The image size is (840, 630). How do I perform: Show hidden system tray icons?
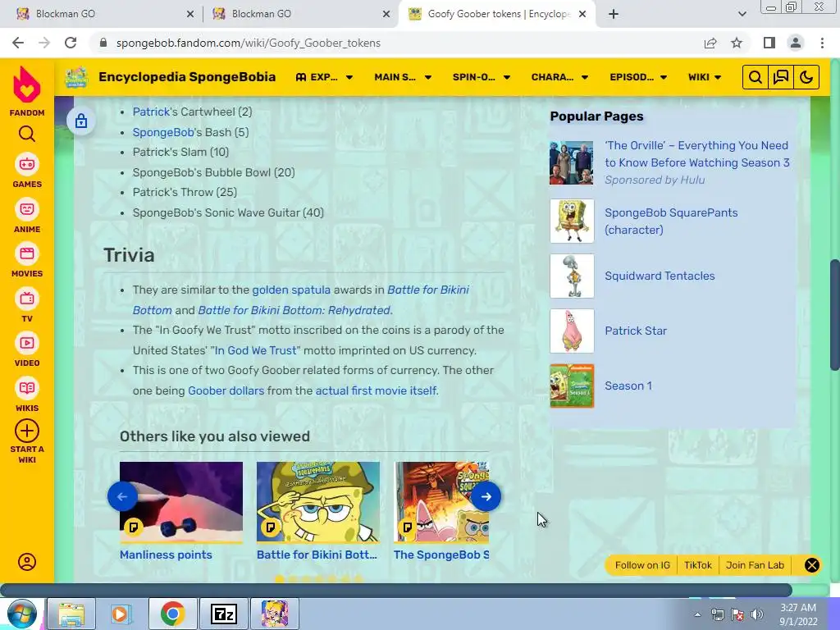697,614
